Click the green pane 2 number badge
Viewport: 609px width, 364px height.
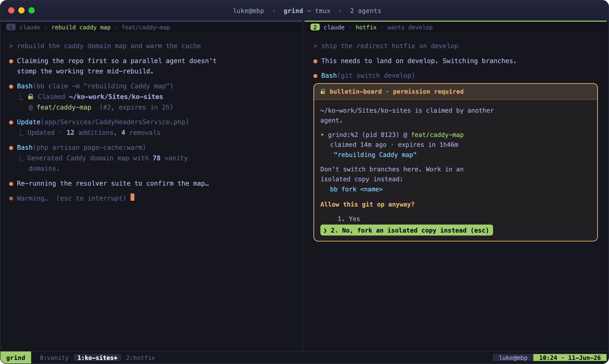tap(315, 27)
